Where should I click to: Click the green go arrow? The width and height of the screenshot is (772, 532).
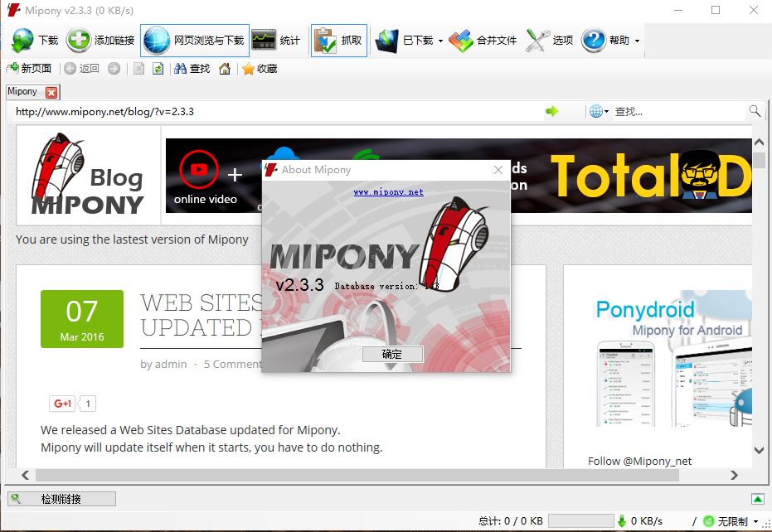[552, 111]
